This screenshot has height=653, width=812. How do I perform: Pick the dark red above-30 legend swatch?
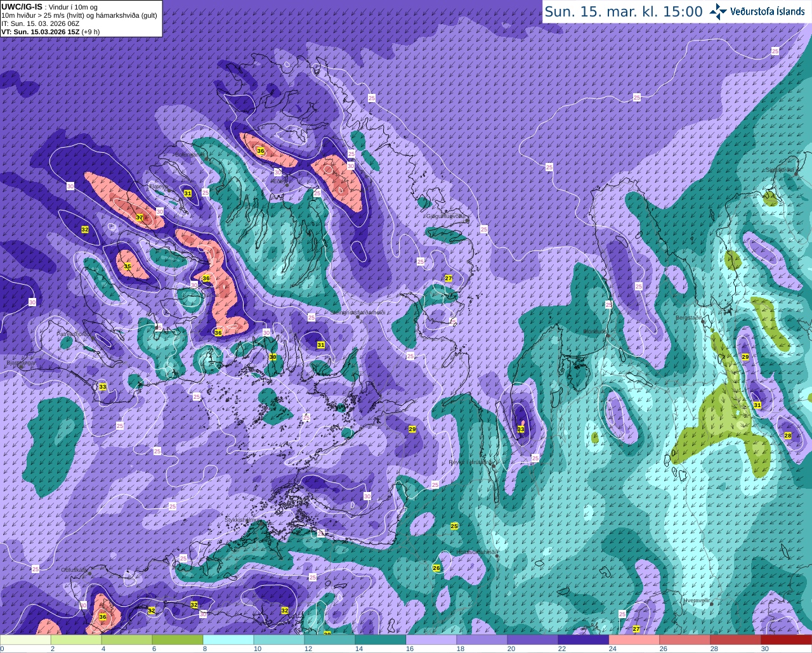click(x=787, y=640)
